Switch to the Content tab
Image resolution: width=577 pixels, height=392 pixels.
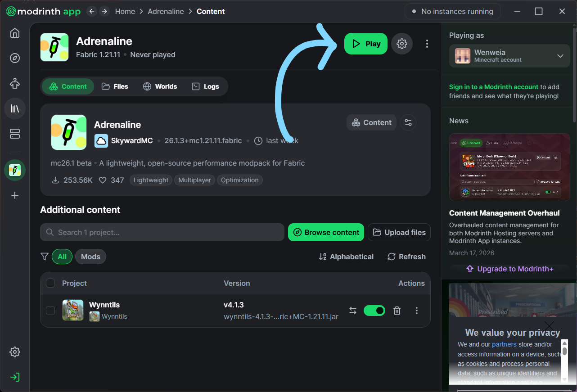pyautogui.click(x=68, y=86)
